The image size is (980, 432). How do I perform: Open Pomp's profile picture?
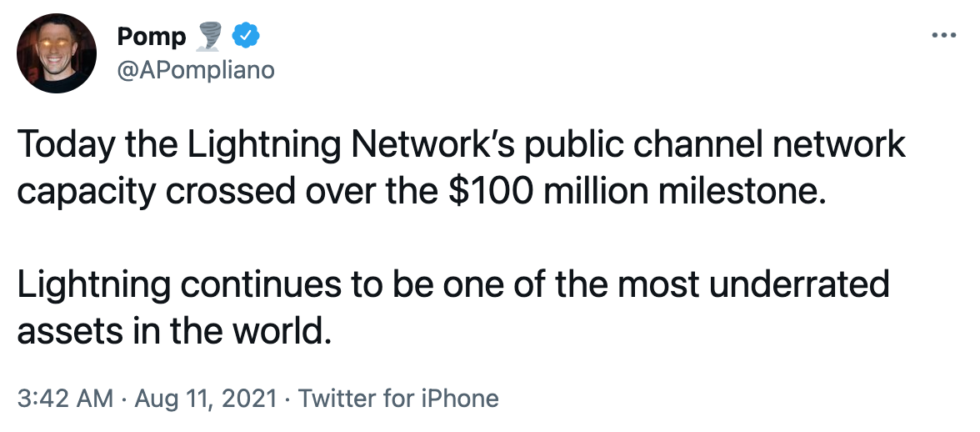pos(57,53)
